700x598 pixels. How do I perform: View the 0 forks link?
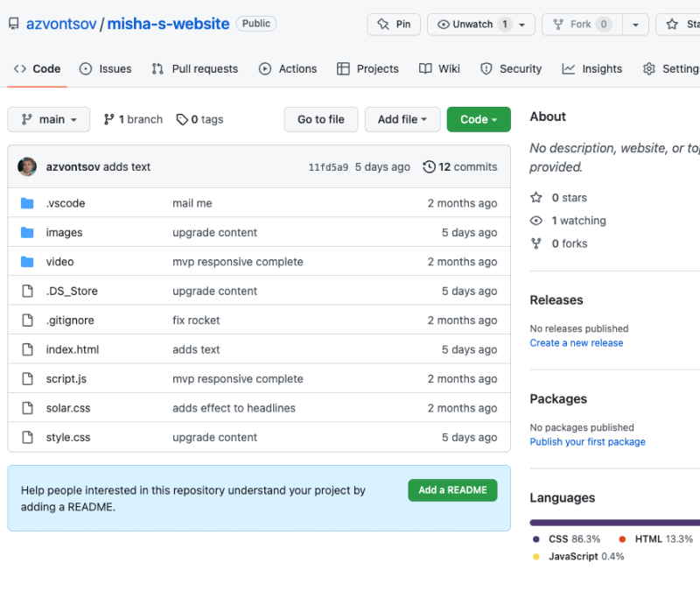558,243
